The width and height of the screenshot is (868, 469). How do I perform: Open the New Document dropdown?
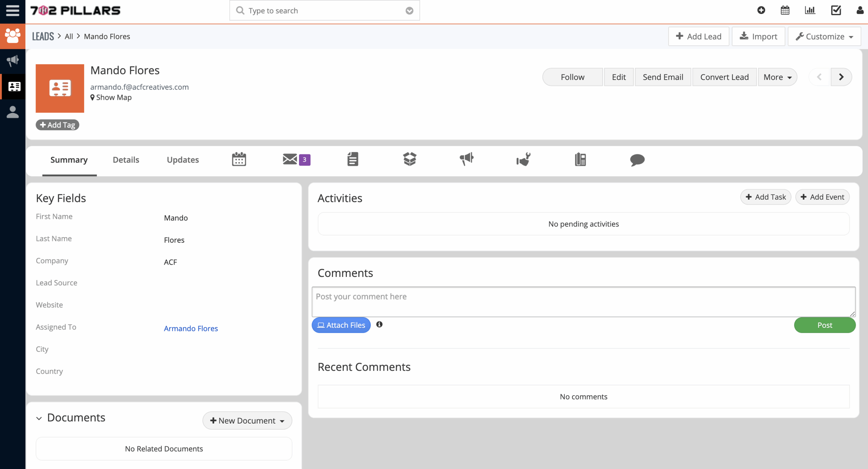(x=247, y=420)
